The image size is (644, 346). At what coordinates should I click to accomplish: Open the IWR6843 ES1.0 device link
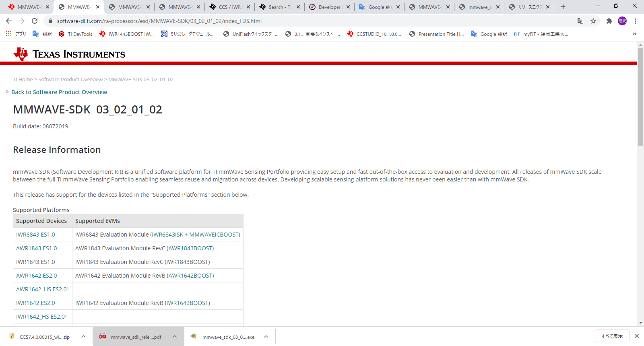pos(35,235)
